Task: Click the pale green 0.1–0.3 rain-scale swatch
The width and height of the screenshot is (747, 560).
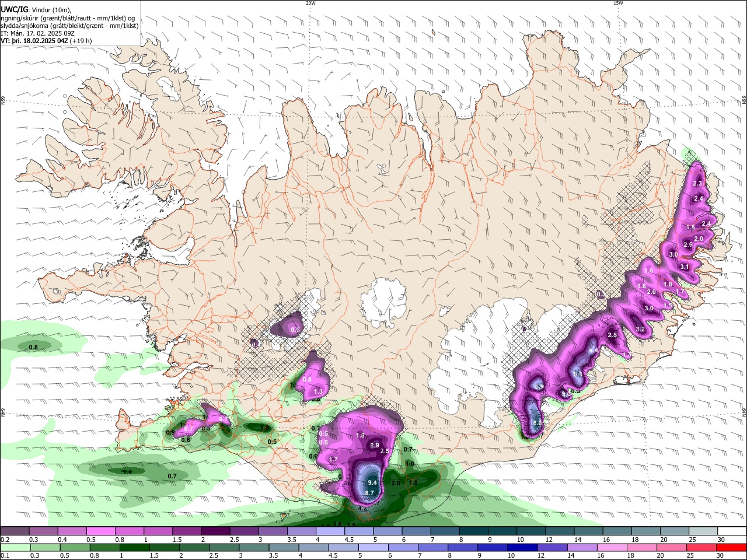Action: pyautogui.click(x=16, y=547)
